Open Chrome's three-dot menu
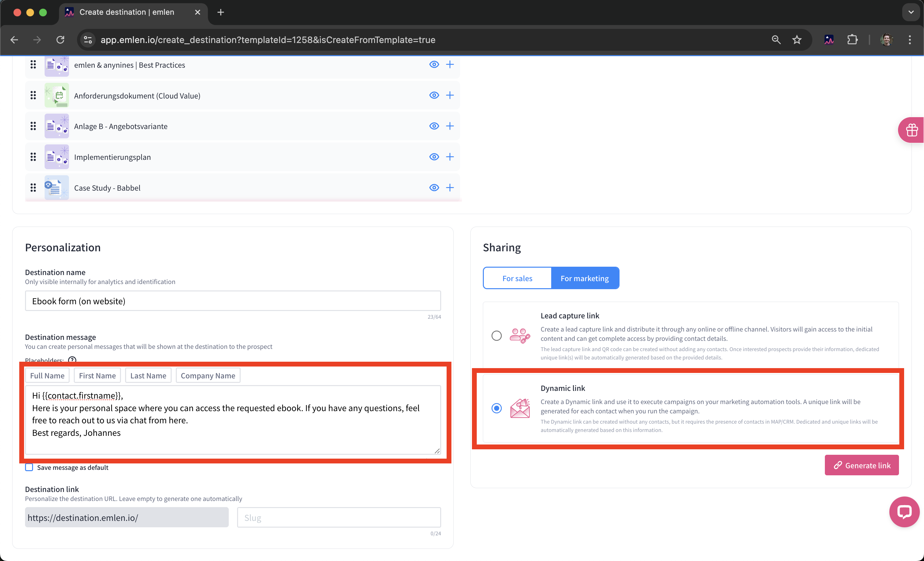The image size is (924, 561). [x=910, y=40]
